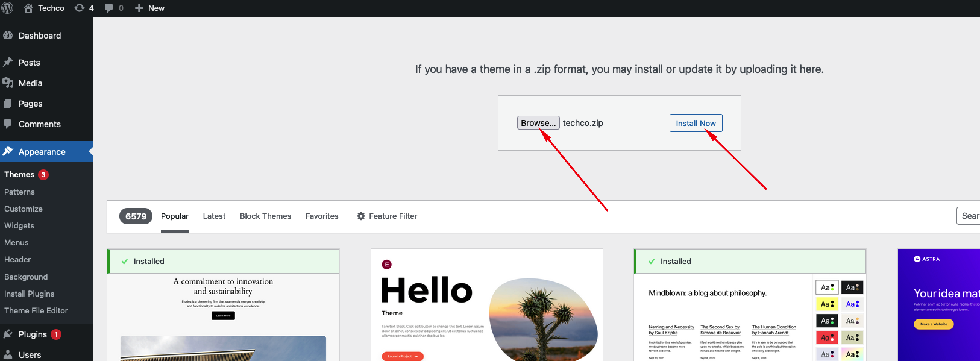The width and height of the screenshot is (980, 361).
Task: Go to Customize under Appearance
Action: click(24, 209)
